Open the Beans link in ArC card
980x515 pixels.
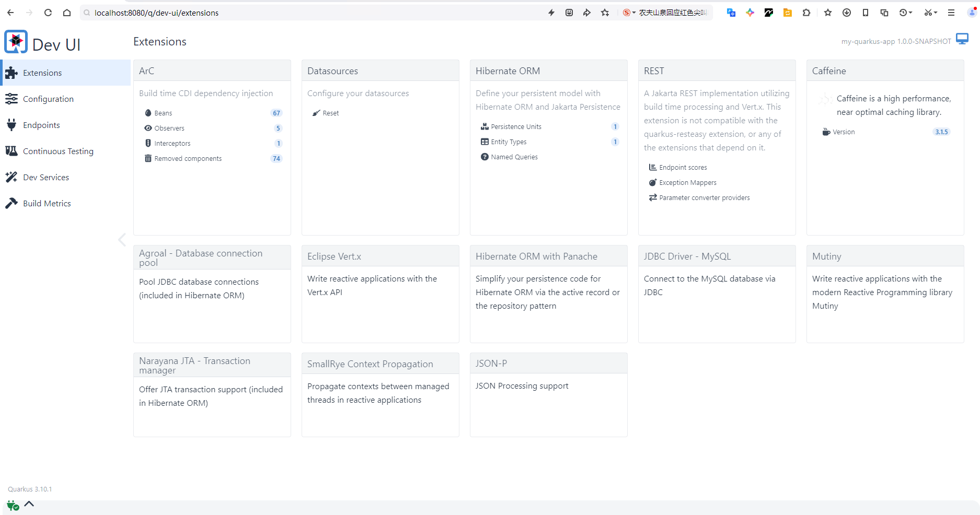click(x=163, y=113)
